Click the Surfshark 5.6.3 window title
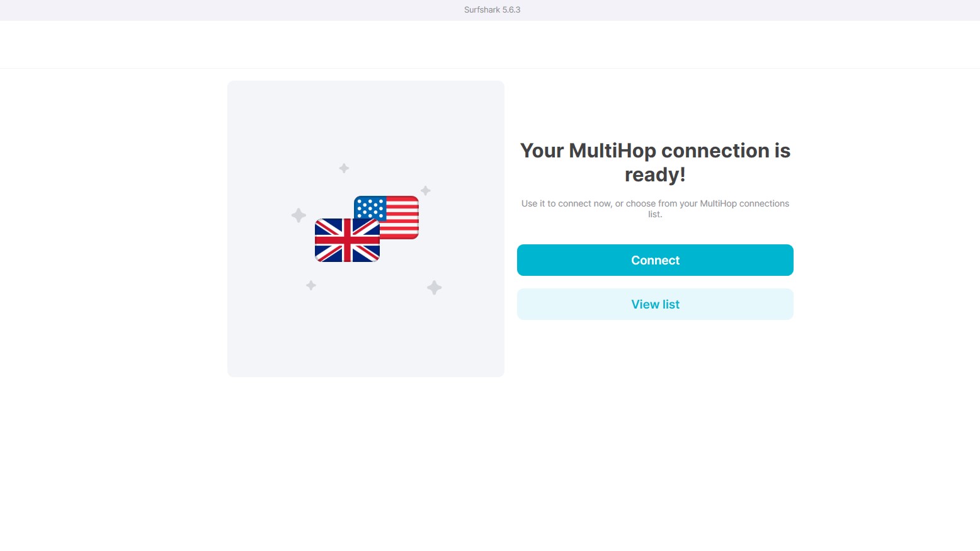 492,9
